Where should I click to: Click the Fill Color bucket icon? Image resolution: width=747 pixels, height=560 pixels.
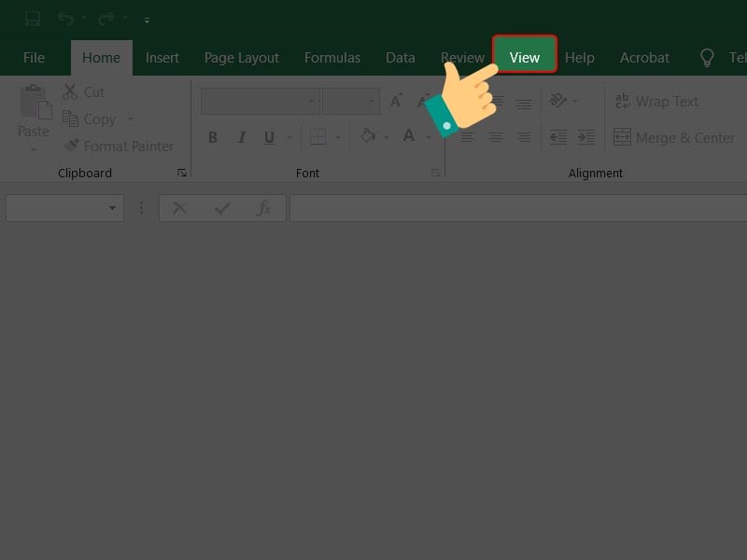click(367, 136)
